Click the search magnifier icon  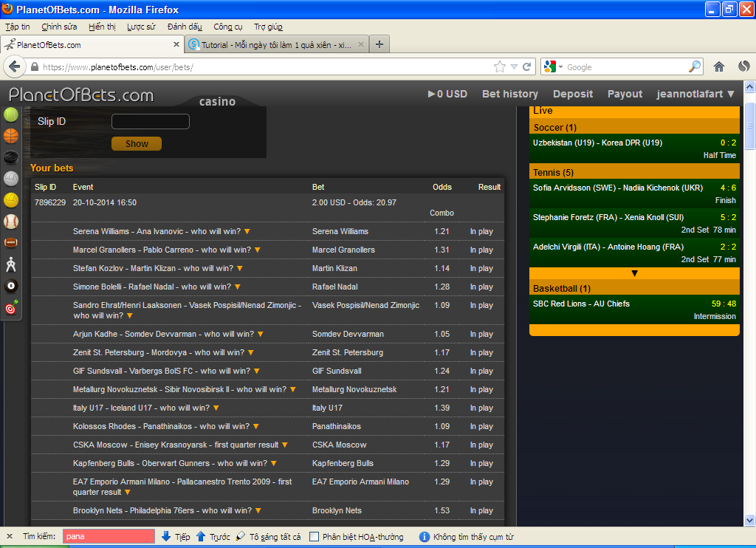point(694,66)
